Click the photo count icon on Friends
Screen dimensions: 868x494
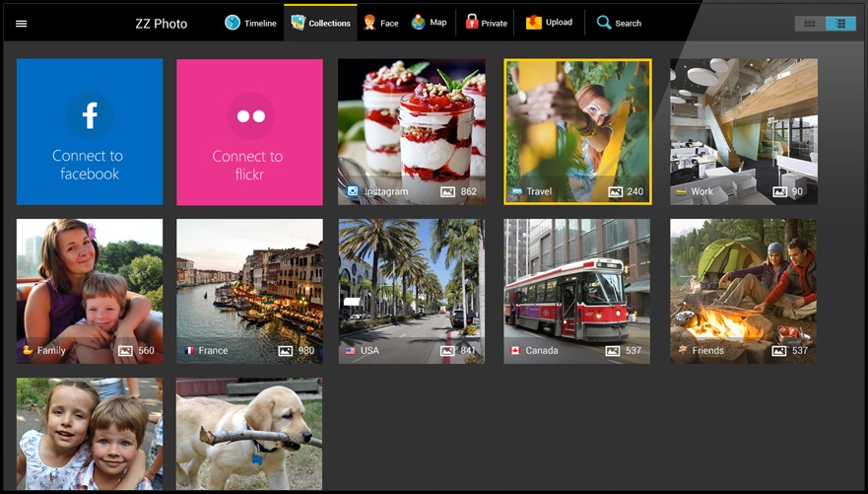click(779, 351)
